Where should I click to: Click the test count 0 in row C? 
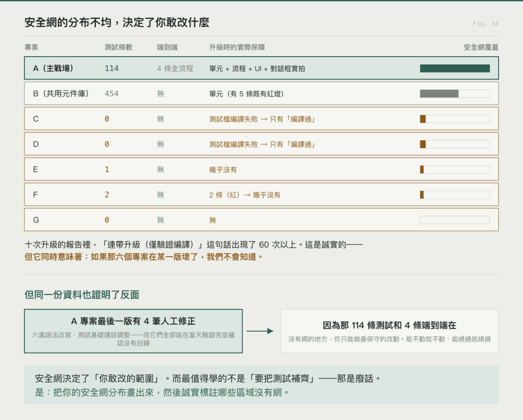coord(107,119)
